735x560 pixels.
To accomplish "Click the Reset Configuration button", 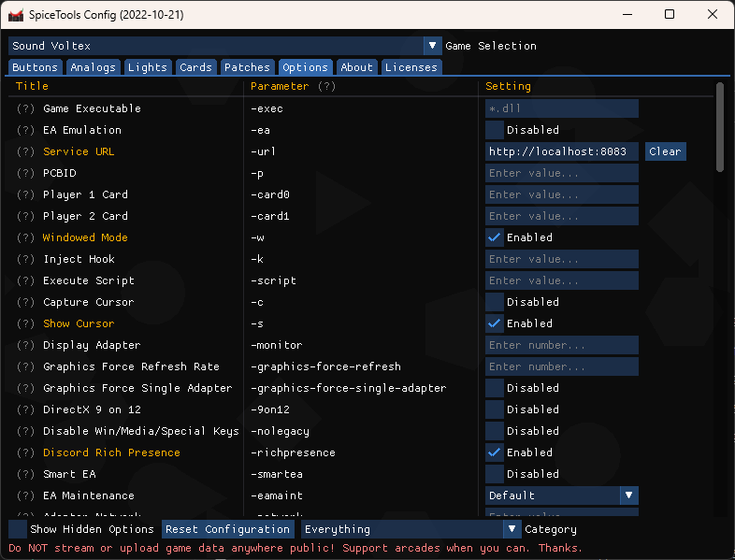I will coord(228,529).
